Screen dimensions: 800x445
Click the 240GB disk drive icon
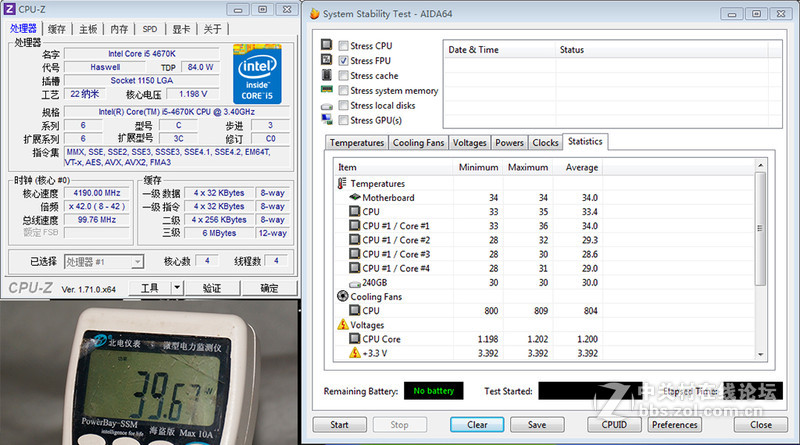point(354,282)
